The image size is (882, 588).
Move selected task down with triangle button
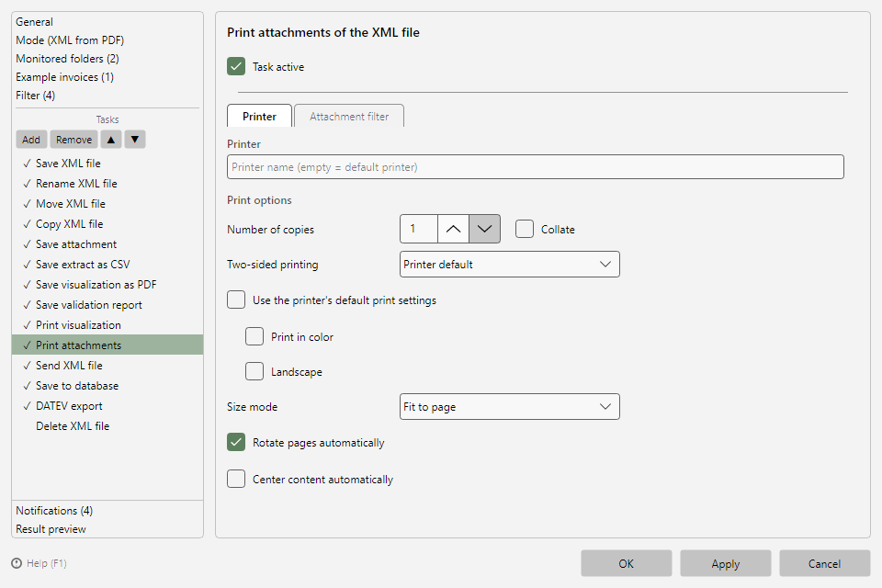pyautogui.click(x=135, y=140)
